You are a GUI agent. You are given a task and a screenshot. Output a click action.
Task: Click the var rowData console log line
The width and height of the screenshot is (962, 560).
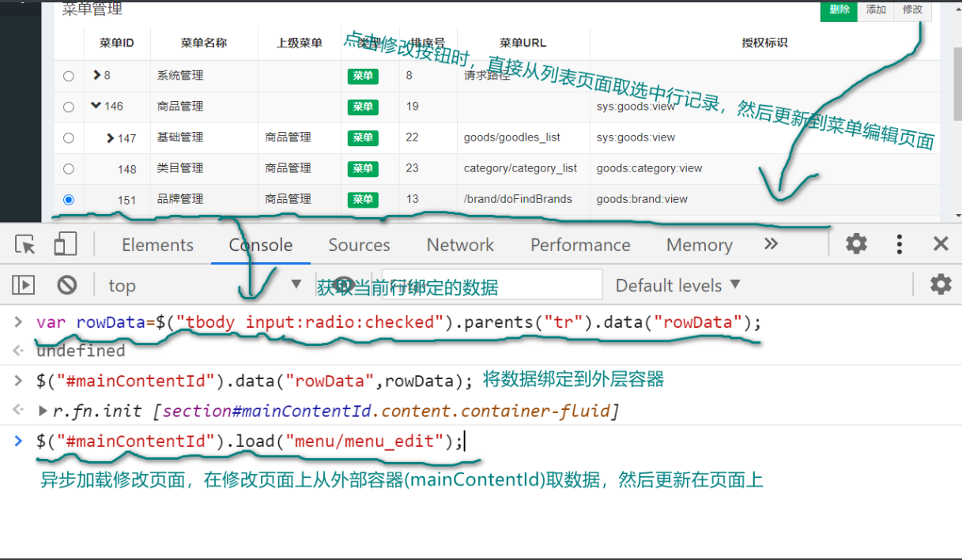pos(398,322)
